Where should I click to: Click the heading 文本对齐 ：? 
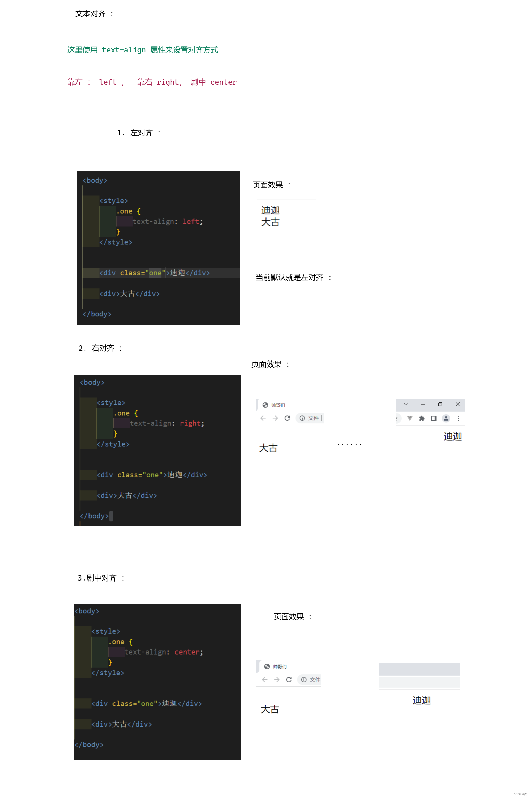(94, 14)
